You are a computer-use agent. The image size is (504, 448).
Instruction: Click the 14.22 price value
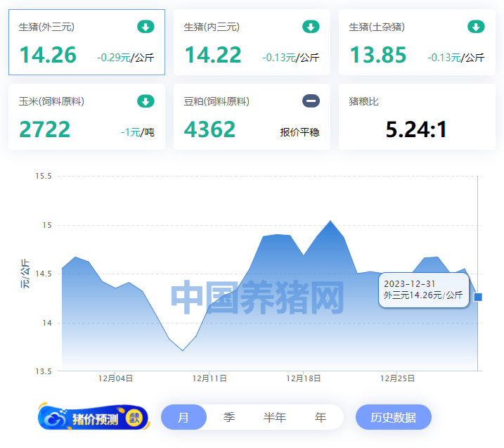[213, 55]
